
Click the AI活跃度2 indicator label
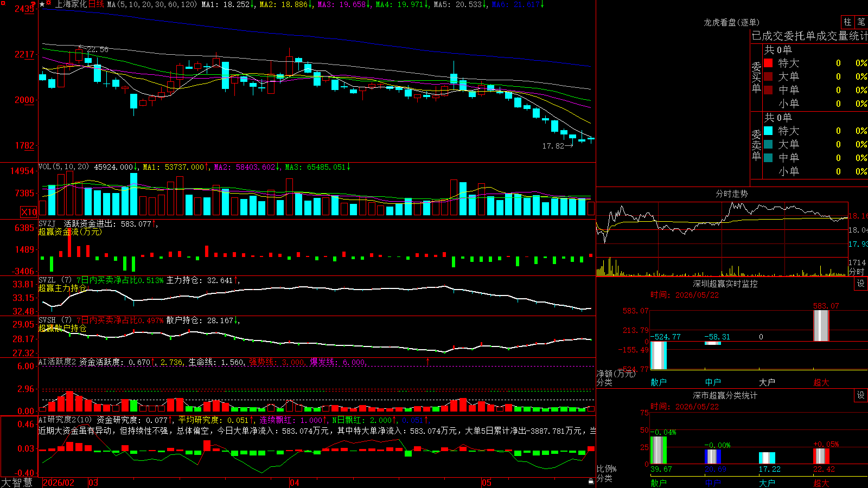[x=58, y=362]
